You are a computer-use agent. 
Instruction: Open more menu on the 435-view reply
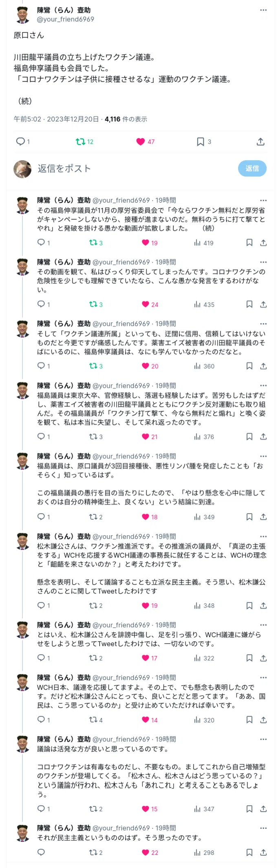click(x=263, y=262)
